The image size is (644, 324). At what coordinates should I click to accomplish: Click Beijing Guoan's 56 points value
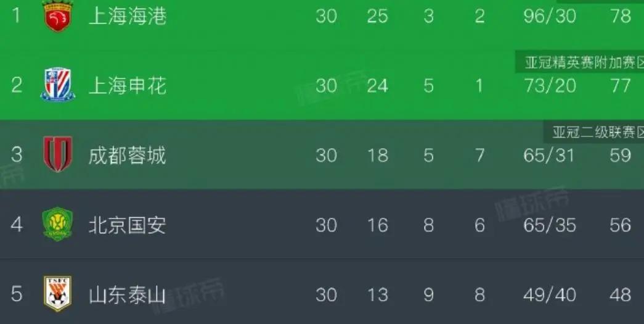[x=620, y=225]
